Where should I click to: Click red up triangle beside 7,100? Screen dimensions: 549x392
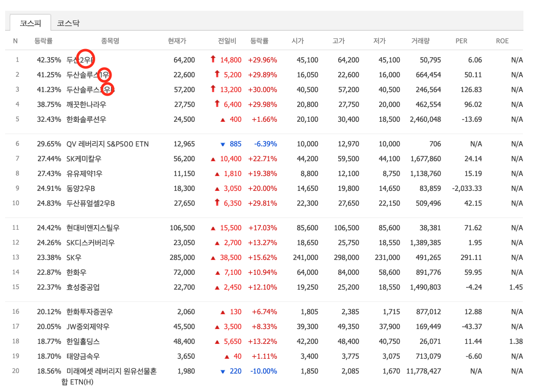point(217,273)
